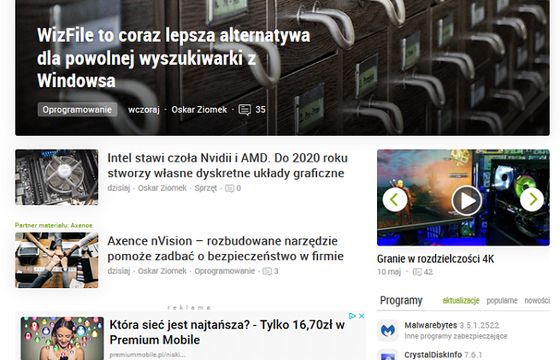Viewport: 560px width, 360px height.
Task: Click comment icon next to 42
Action: (417, 272)
